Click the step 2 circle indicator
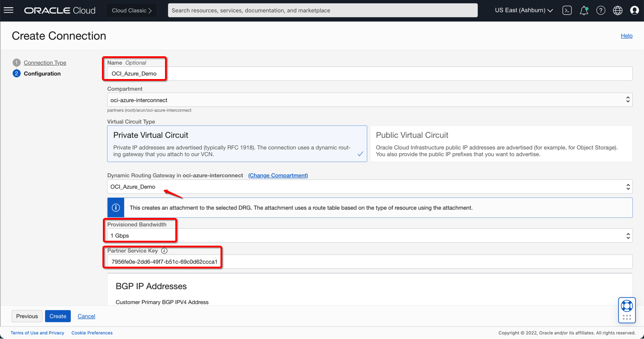The width and height of the screenshot is (644, 339). tap(17, 73)
